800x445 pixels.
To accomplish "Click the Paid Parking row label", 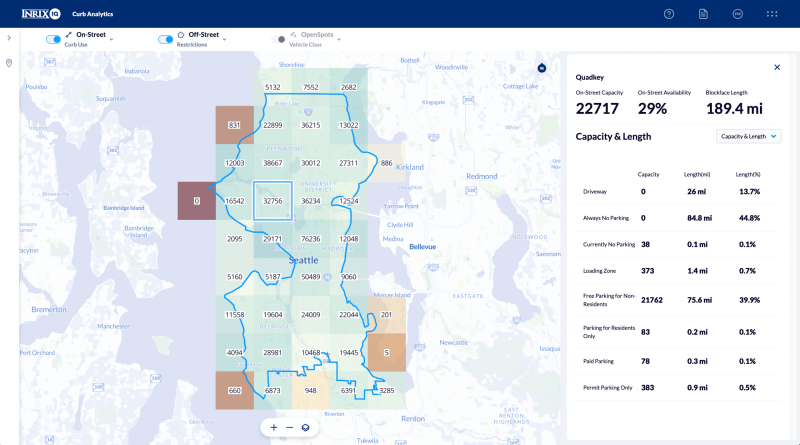I will pyautogui.click(x=598, y=361).
